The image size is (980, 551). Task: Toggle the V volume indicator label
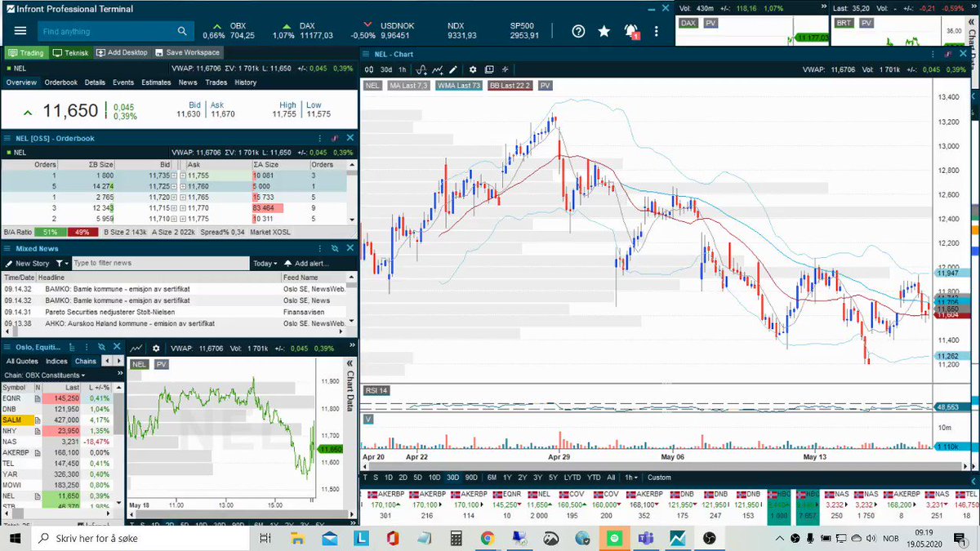point(368,418)
